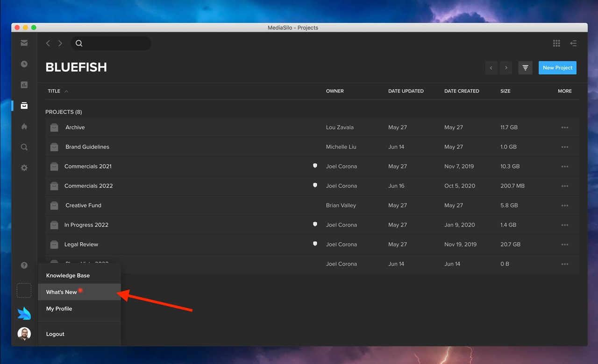Sort by SIZE column header
Screen dimensions: 598x364
point(505,91)
